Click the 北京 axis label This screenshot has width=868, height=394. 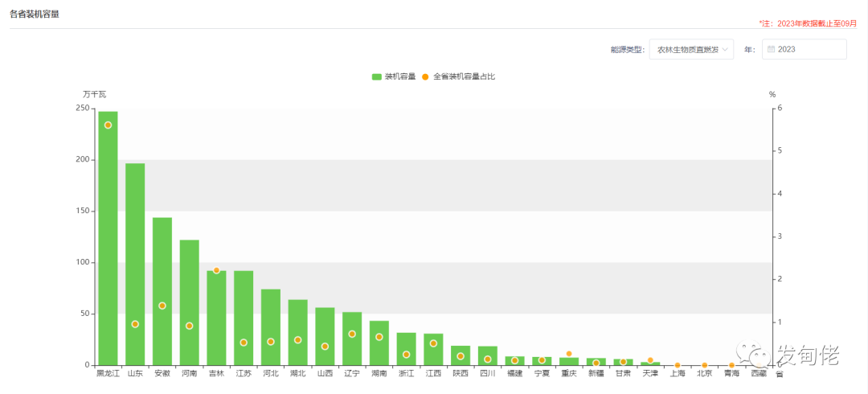coord(705,374)
